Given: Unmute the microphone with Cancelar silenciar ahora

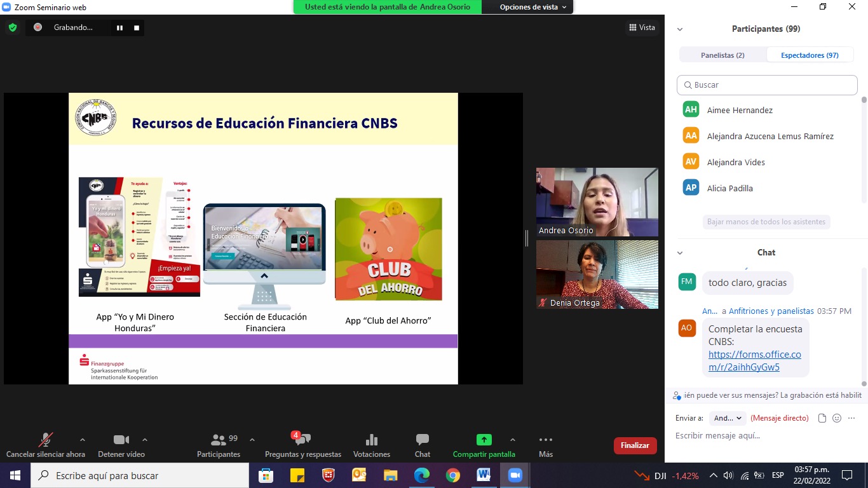Looking at the screenshot, I should click(45, 445).
